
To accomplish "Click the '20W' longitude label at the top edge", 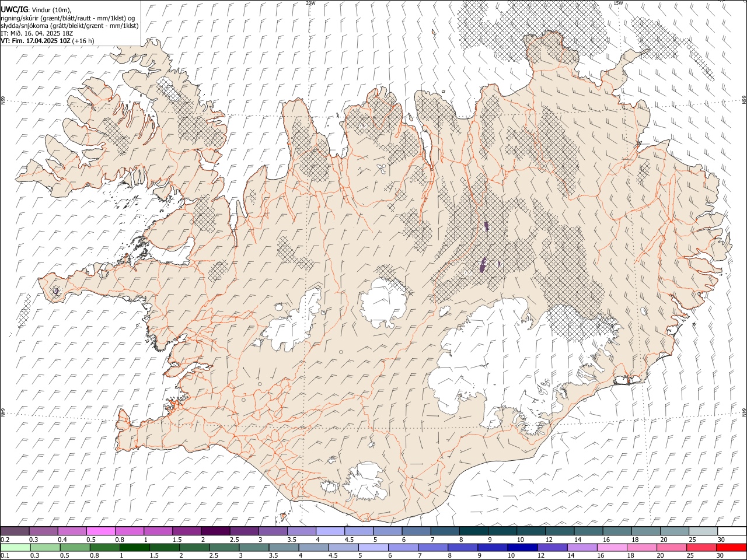I will [310, 3].
